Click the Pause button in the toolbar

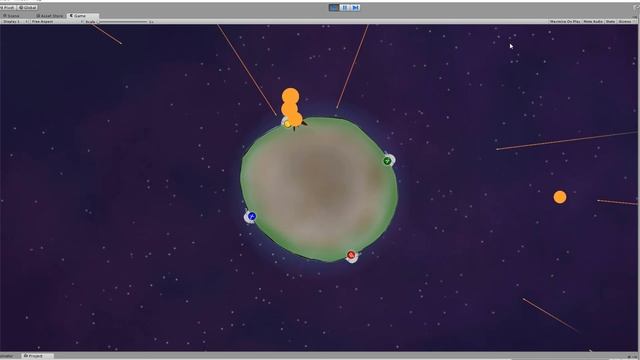click(x=344, y=7)
